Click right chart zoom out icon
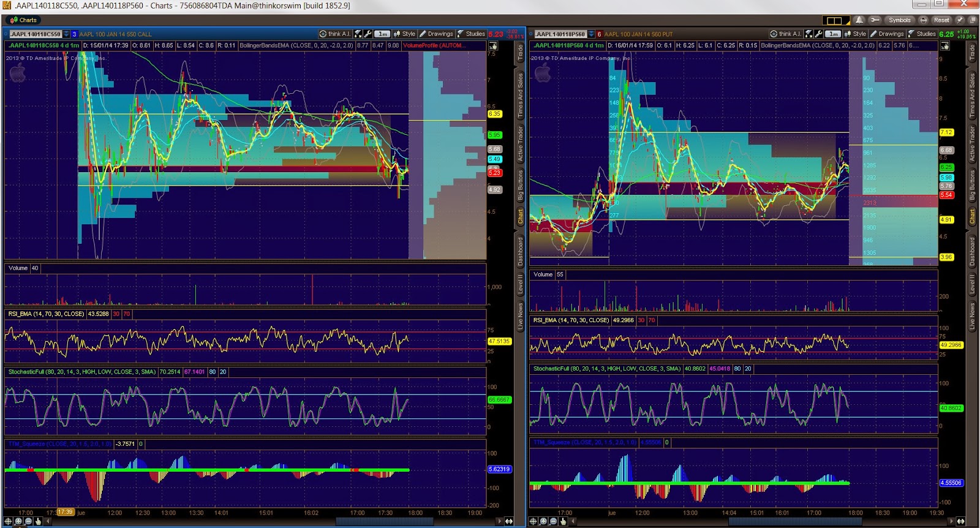Viewport: 980px width, 528px height. [553, 521]
